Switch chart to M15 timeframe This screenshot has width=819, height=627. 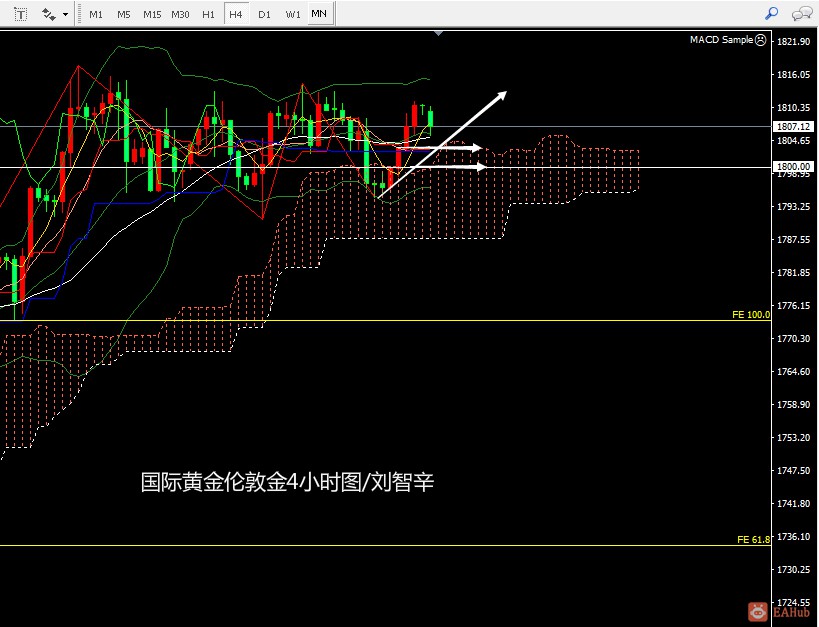pyautogui.click(x=152, y=14)
